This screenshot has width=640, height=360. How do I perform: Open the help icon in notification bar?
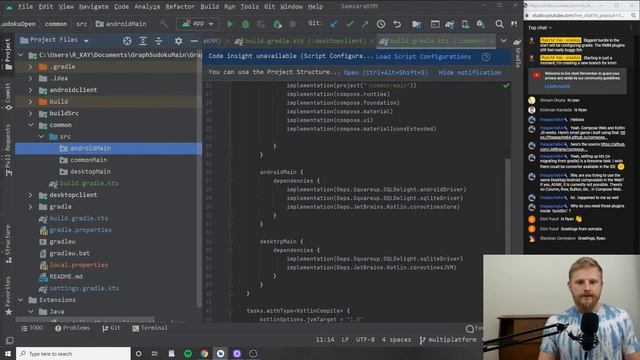click(x=486, y=57)
